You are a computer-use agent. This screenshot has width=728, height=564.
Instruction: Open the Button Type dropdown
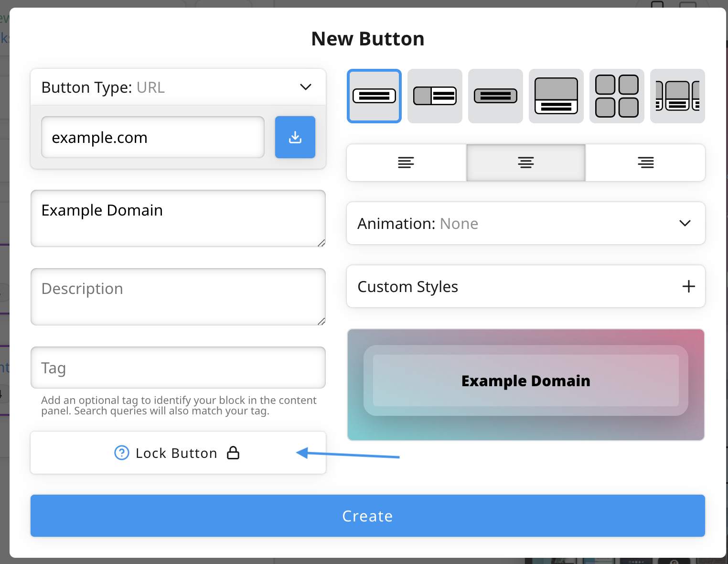[178, 87]
